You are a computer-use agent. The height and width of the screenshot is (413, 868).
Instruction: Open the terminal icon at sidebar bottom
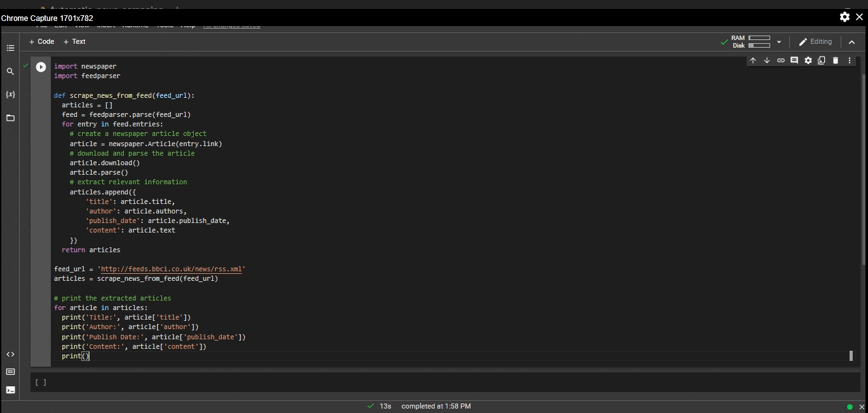click(10, 390)
